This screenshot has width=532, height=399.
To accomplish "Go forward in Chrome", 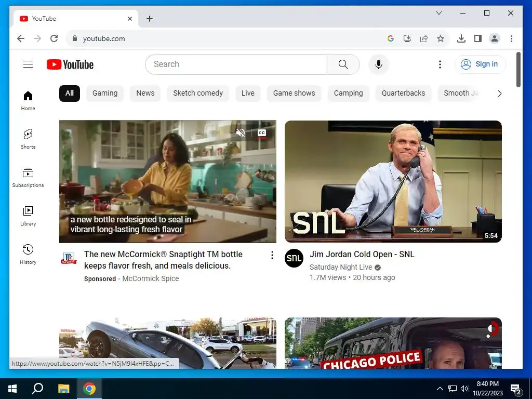I will [37, 38].
